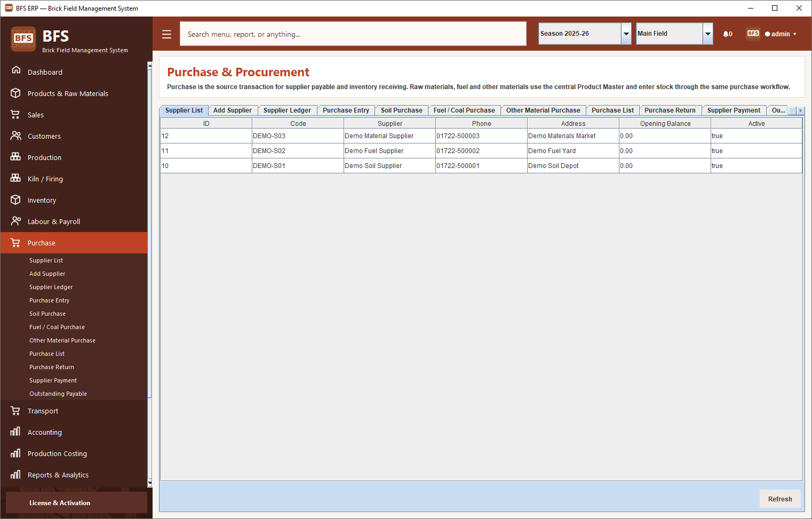This screenshot has height=519, width=812.
Task: Expand the admin user menu
Action: click(781, 34)
